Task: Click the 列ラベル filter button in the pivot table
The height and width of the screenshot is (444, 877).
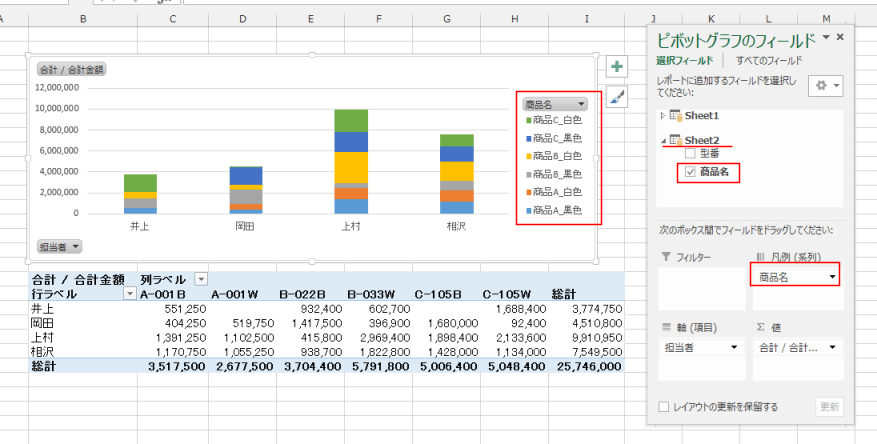Action: click(x=201, y=279)
